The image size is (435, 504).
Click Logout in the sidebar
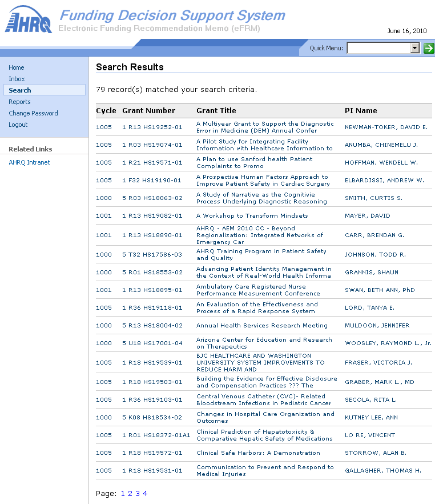(18, 125)
